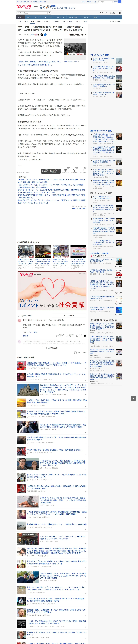Click 記事に関する報告 link
The image size is (138, 644).
[24, 172]
